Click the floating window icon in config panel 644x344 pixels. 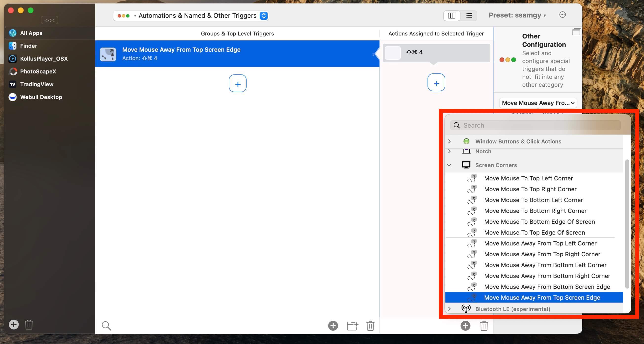point(576,32)
